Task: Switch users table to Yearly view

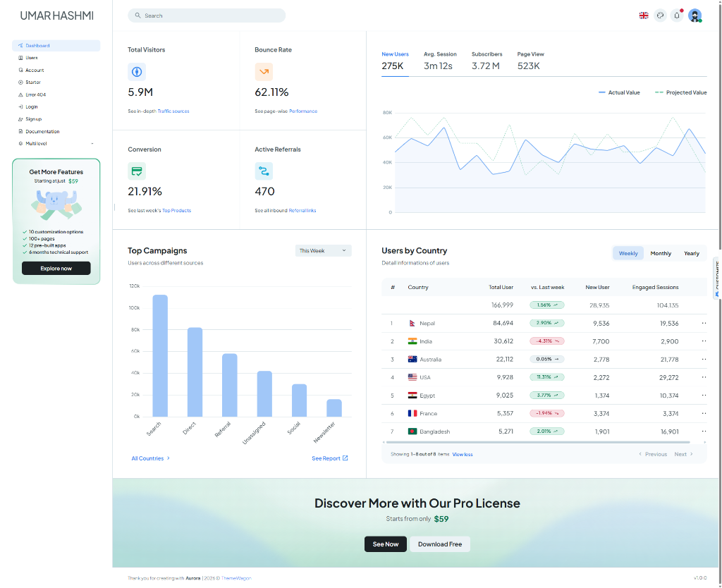Action: pos(692,253)
